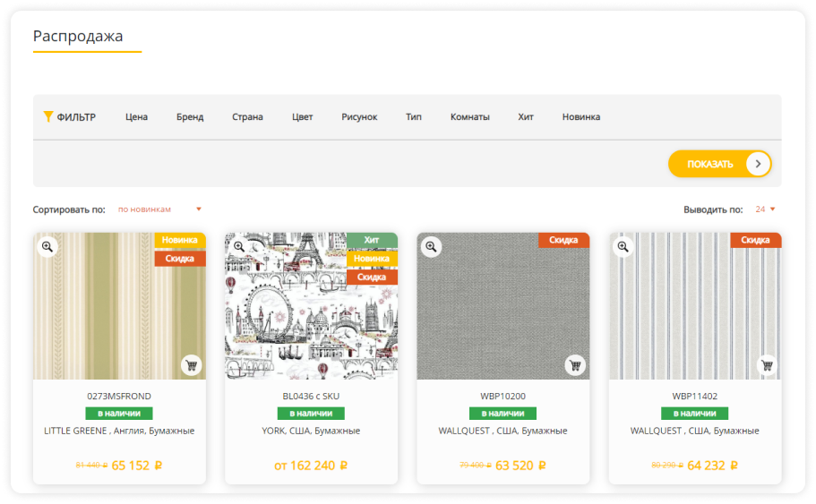Change items per page from 24
The width and height of the screenshot is (816, 504).
coord(765,209)
